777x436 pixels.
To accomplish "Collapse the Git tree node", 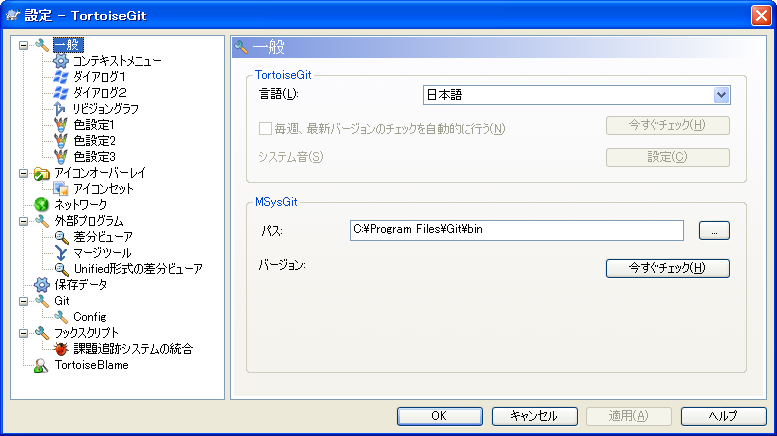I will 23,301.
